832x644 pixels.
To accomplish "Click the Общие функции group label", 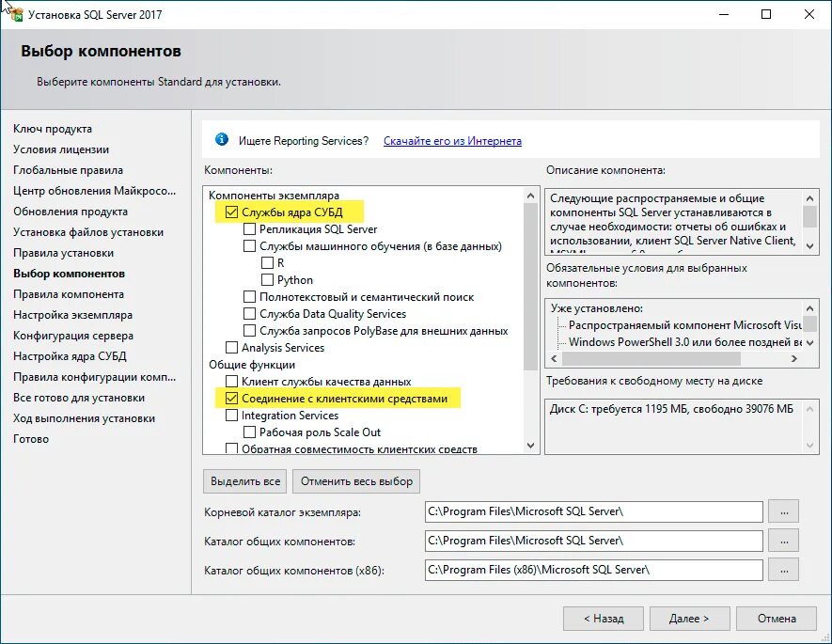I will click(x=252, y=365).
